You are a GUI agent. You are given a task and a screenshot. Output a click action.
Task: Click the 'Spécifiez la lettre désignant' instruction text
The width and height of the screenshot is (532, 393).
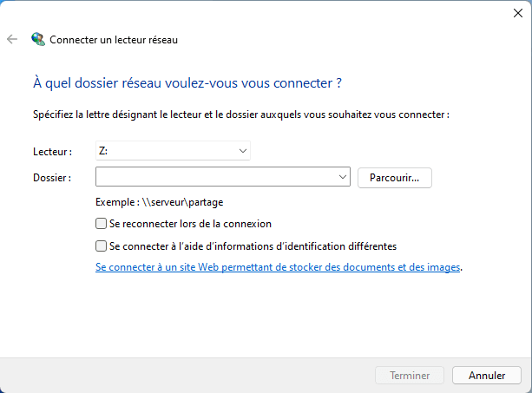click(x=240, y=114)
